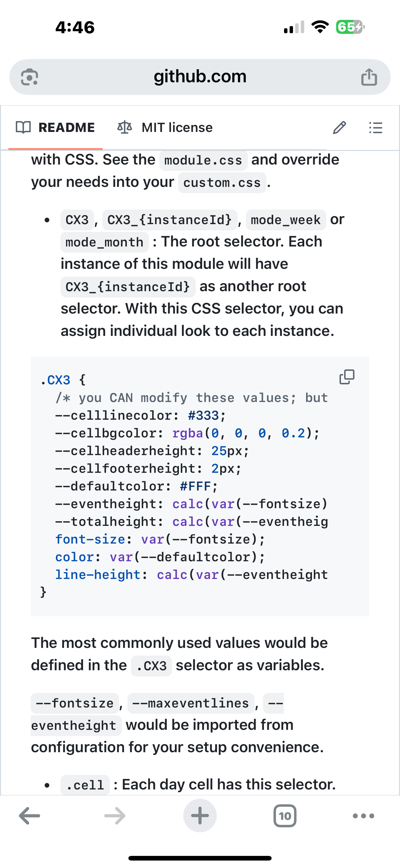Open a new tab with plus button

[200, 816]
